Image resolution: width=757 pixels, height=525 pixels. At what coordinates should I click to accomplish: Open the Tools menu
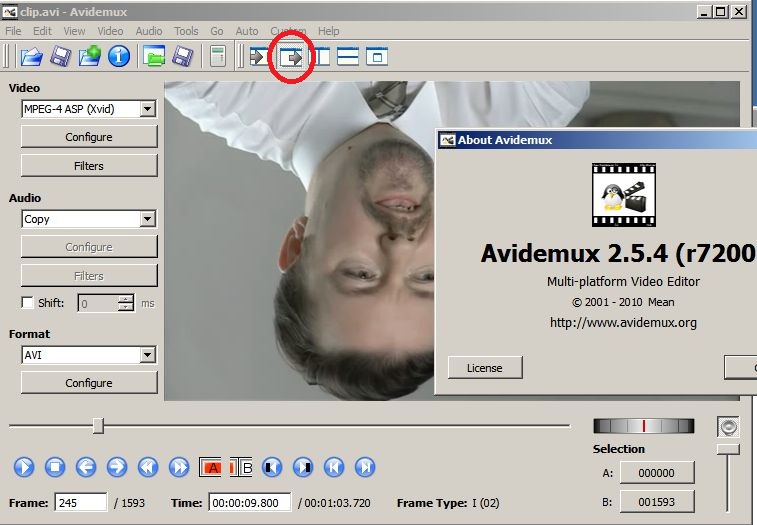pyautogui.click(x=186, y=31)
